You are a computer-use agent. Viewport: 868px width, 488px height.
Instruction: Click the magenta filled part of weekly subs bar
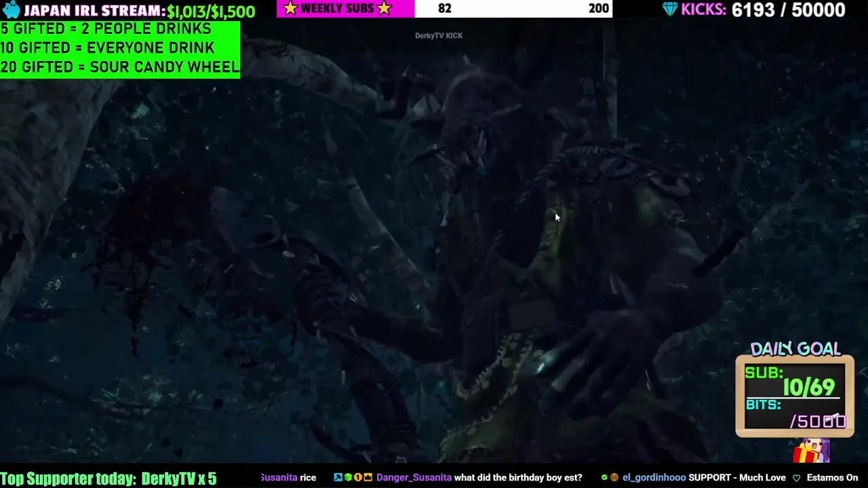click(345, 8)
